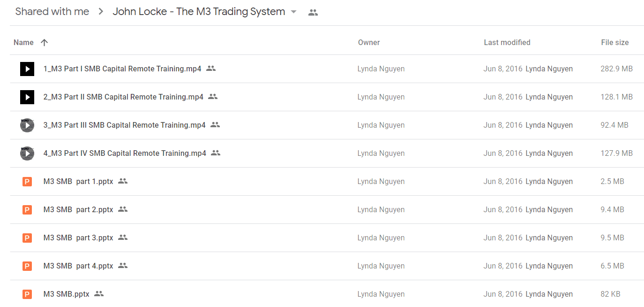Click the video thumbnail of 3_M3 Part III file
Screen dimensions: 644x307
click(27, 125)
